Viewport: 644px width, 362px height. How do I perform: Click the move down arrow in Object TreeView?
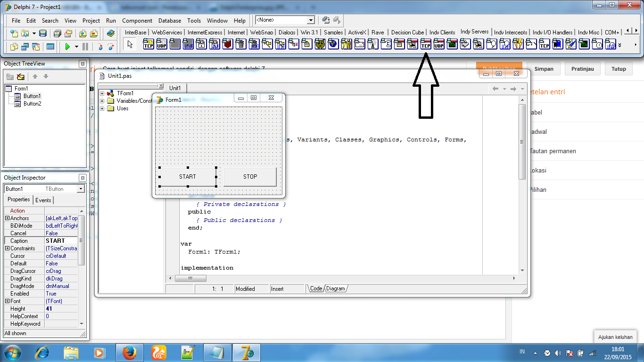(x=46, y=76)
